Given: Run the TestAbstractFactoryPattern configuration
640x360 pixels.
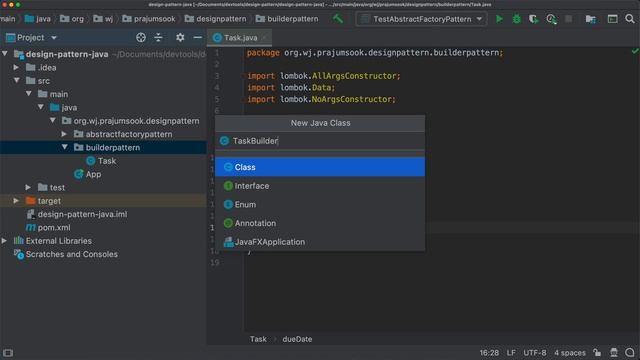Looking at the screenshot, I should [x=499, y=19].
